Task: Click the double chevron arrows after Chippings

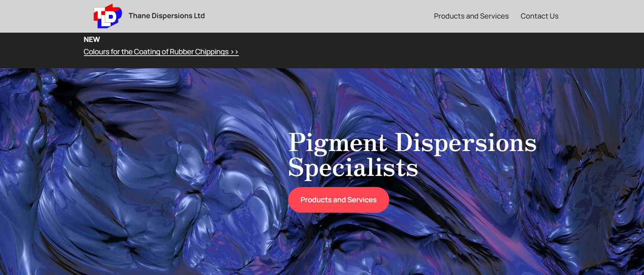Action: coord(235,52)
